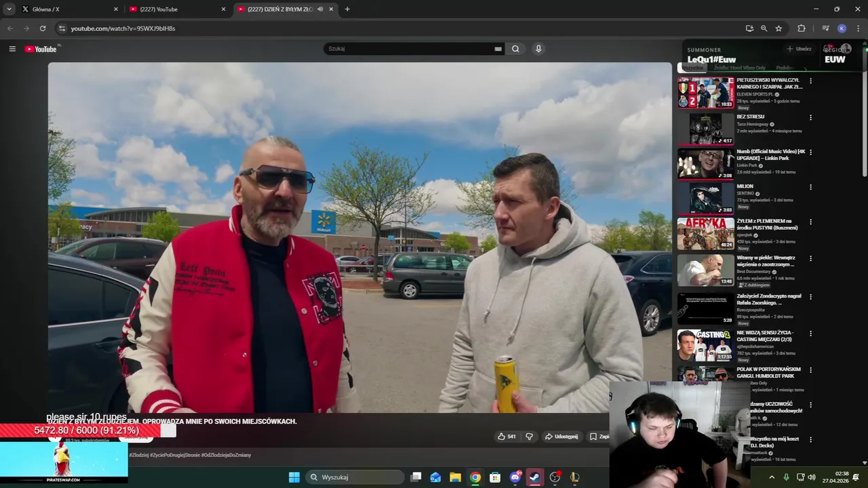Image resolution: width=868 pixels, height=488 pixels.
Task: Open PIETUSZEWSKI WYWALCZYŁ KARNEGO video thumbnail
Action: [x=706, y=92]
